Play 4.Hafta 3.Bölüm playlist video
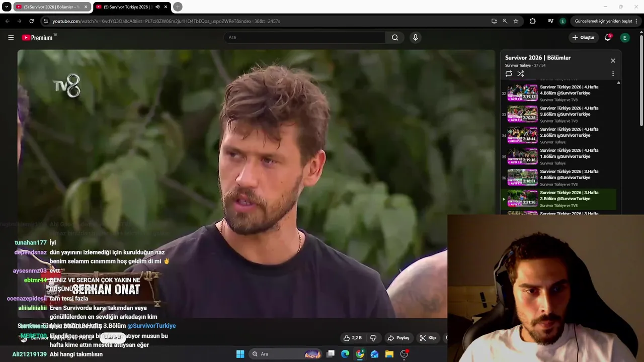This screenshot has width=644, height=362. 558,114
